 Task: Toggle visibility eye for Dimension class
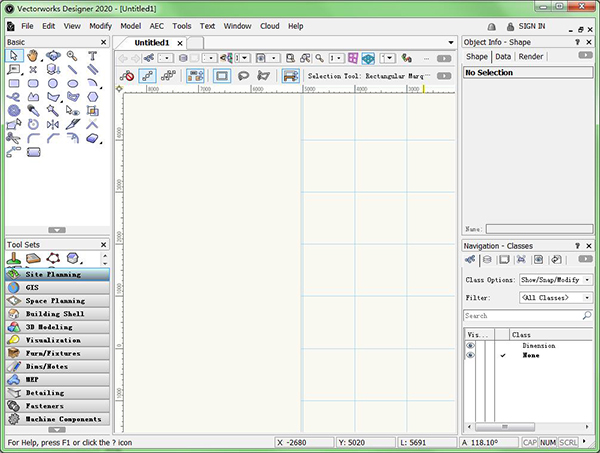coord(470,346)
